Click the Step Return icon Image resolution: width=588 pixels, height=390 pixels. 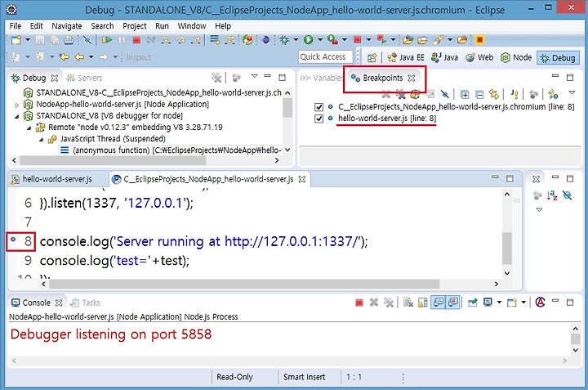coord(195,40)
